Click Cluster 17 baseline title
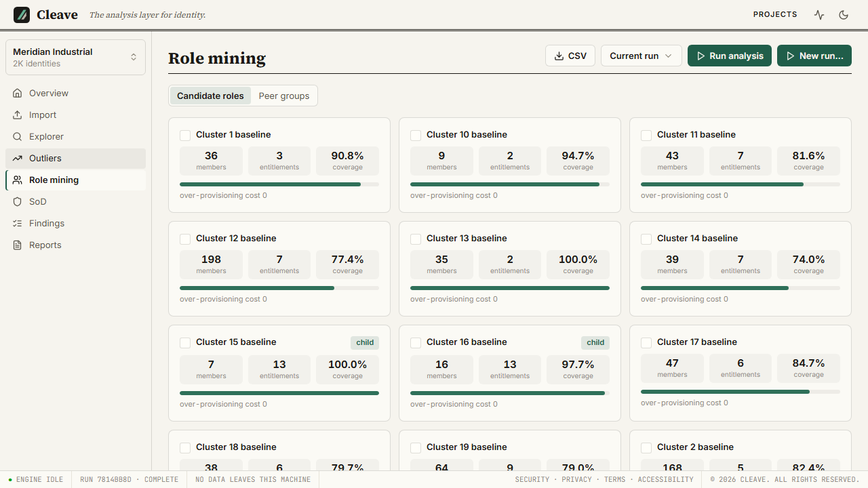The height and width of the screenshot is (488, 868). tap(697, 342)
